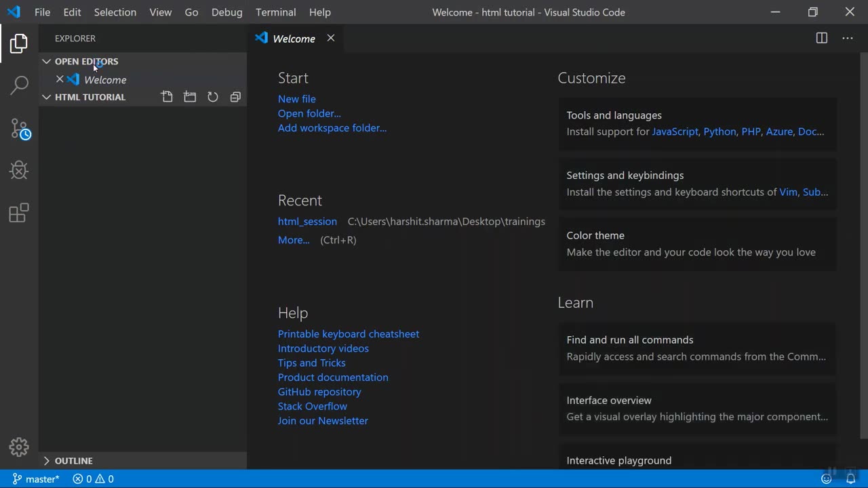868x488 pixels.
Task: Open Stack Overflow link
Action: [x=313, y=406]
